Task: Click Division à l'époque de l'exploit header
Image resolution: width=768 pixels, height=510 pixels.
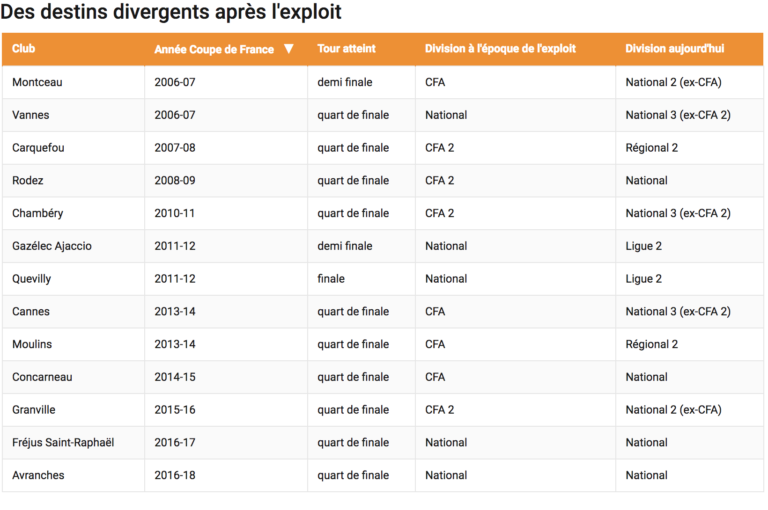Action: (499, 49)
